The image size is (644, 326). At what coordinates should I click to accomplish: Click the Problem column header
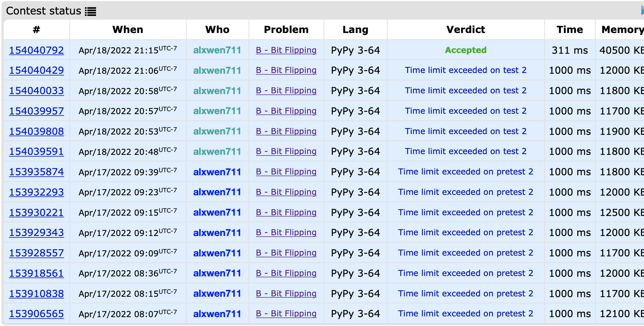pos(286,30)
